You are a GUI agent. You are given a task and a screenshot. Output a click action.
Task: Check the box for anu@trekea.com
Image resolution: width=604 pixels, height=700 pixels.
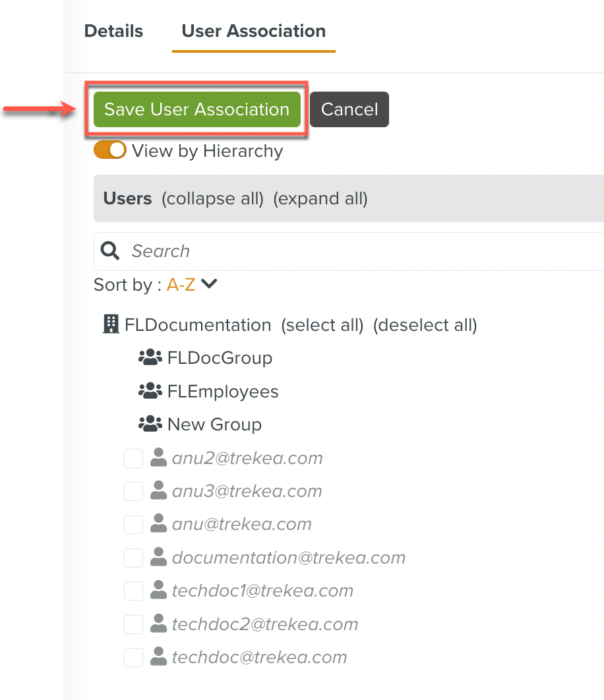(x=133, y=525)
